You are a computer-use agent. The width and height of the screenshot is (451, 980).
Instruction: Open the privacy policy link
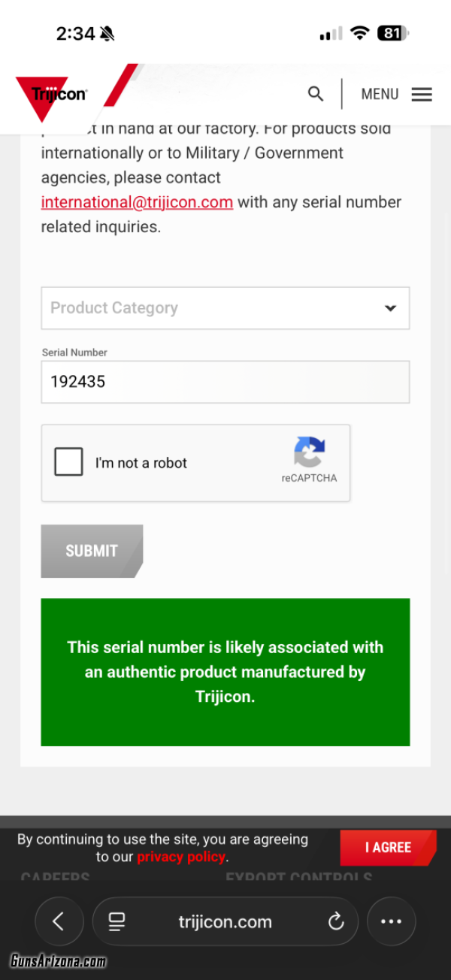181,857
